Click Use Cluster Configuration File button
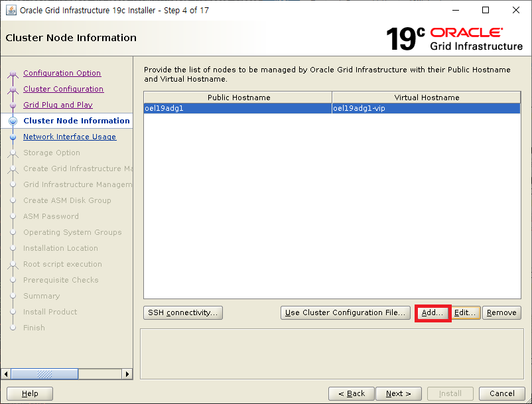Viewport: 532px width, 404px height. click(346, 312)
